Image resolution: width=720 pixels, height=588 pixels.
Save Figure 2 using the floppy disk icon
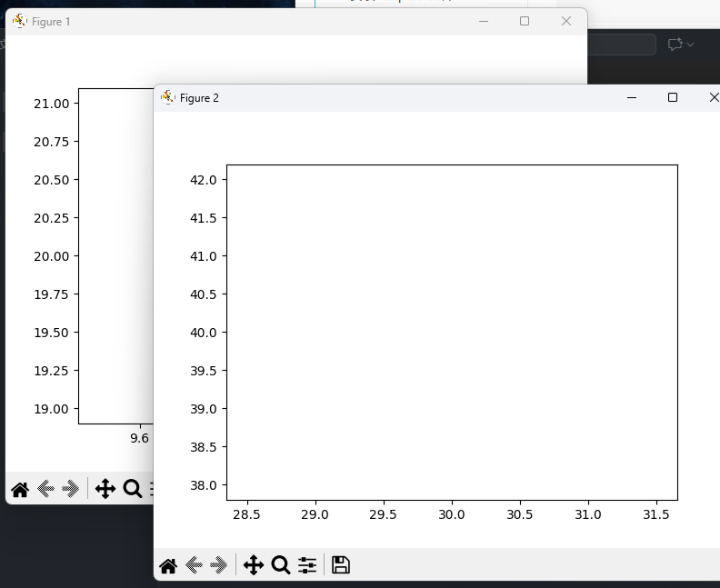(x=341, y=565)
